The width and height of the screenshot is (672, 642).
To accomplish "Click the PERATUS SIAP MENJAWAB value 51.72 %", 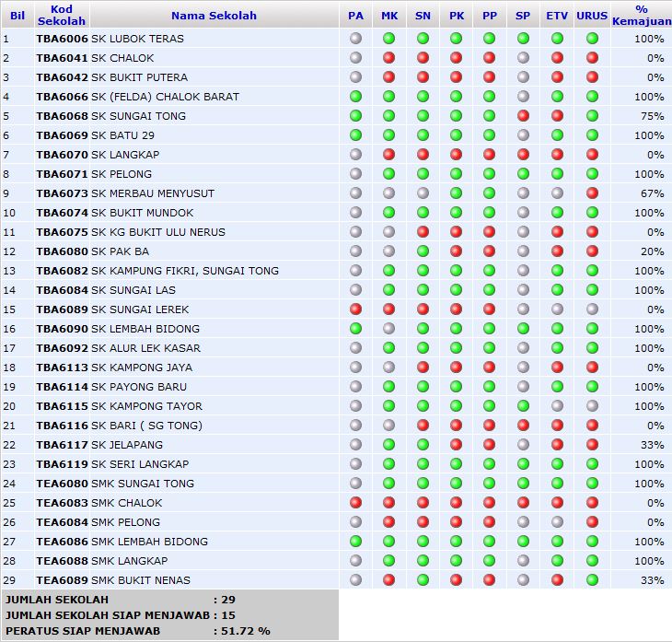I will pos(246,631).
